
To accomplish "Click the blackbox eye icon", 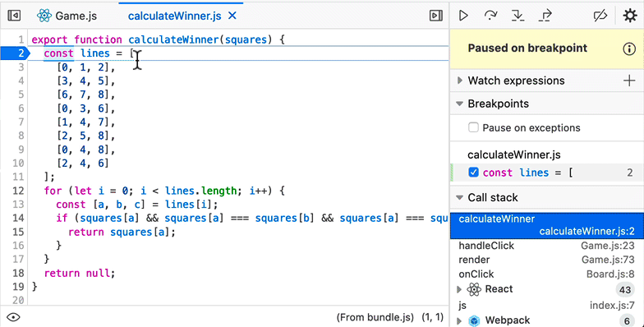I will pyautogui.click(x=13, y=317).
